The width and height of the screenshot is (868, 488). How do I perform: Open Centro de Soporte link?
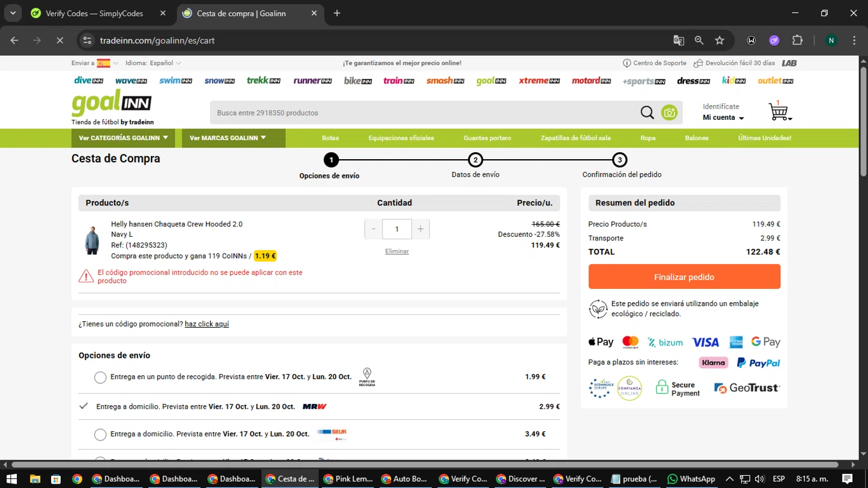[654, 63]
